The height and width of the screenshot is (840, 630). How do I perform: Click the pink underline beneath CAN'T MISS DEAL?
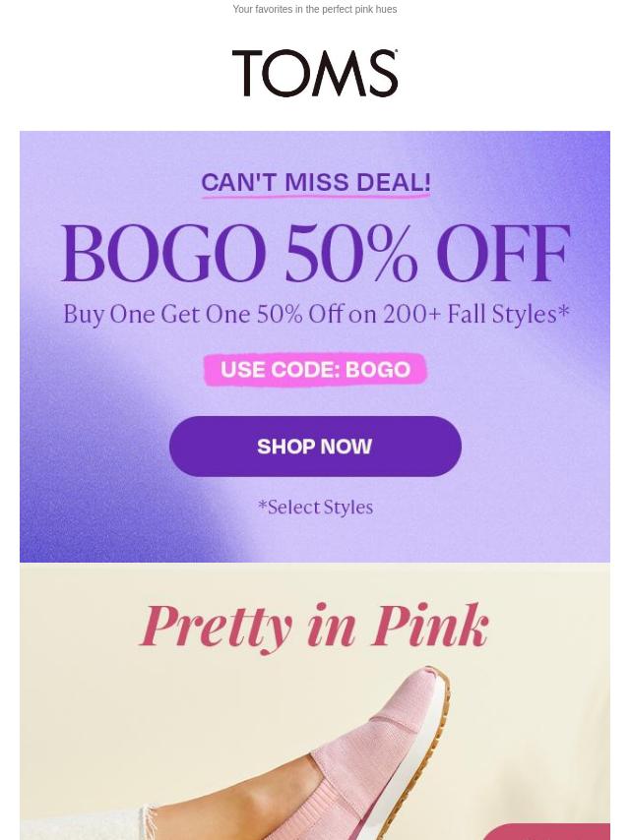click(x=316, y=196)
